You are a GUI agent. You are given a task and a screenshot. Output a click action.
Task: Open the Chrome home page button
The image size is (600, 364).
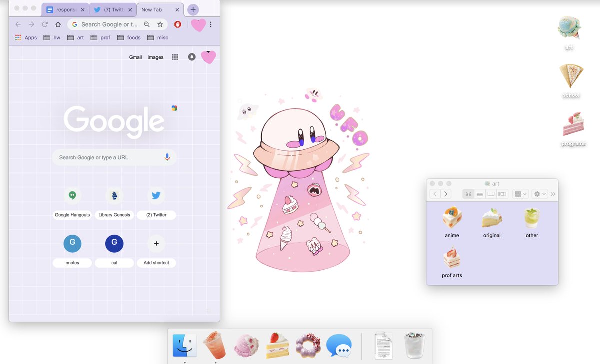point(58,24)
